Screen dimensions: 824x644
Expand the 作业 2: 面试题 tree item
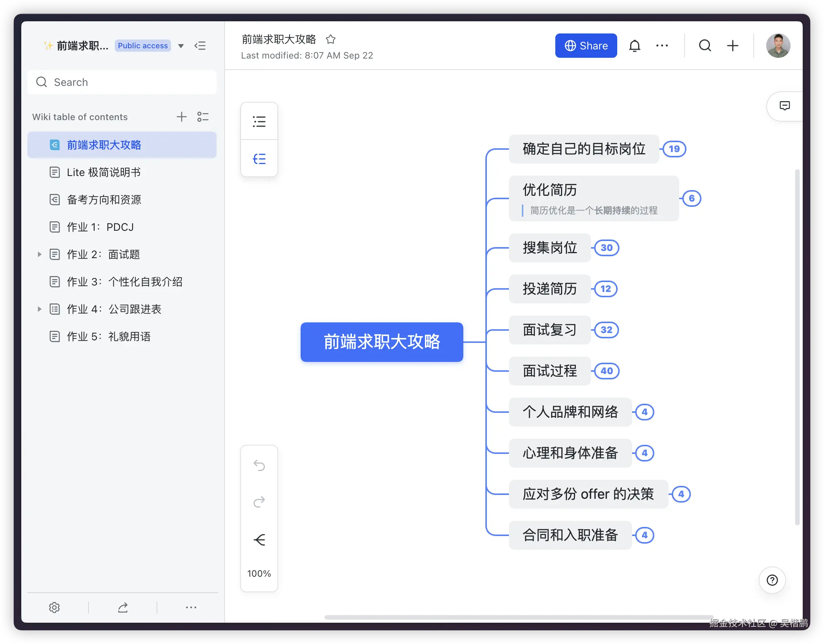[39, 254]
